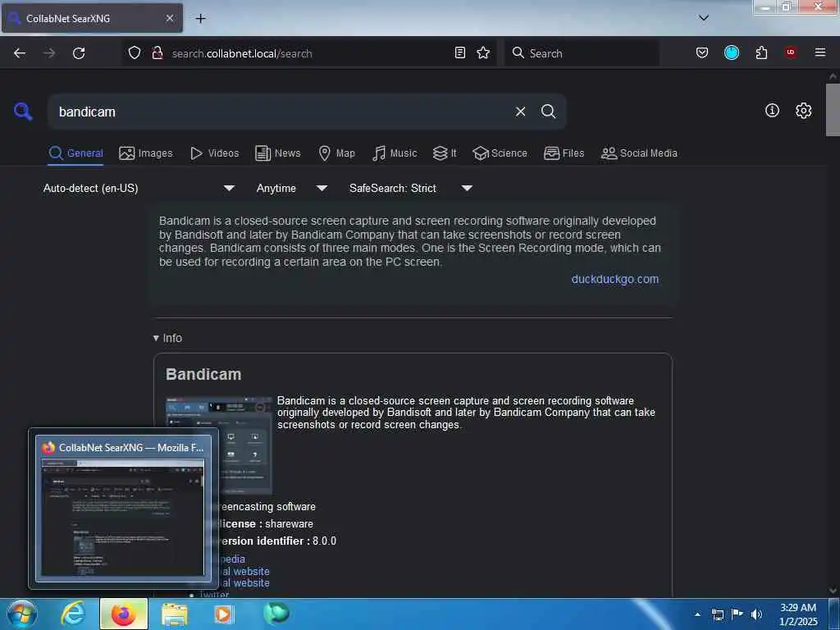
Task: Click the Bandicam infobox heading
Action: click(x=203, y=374)
